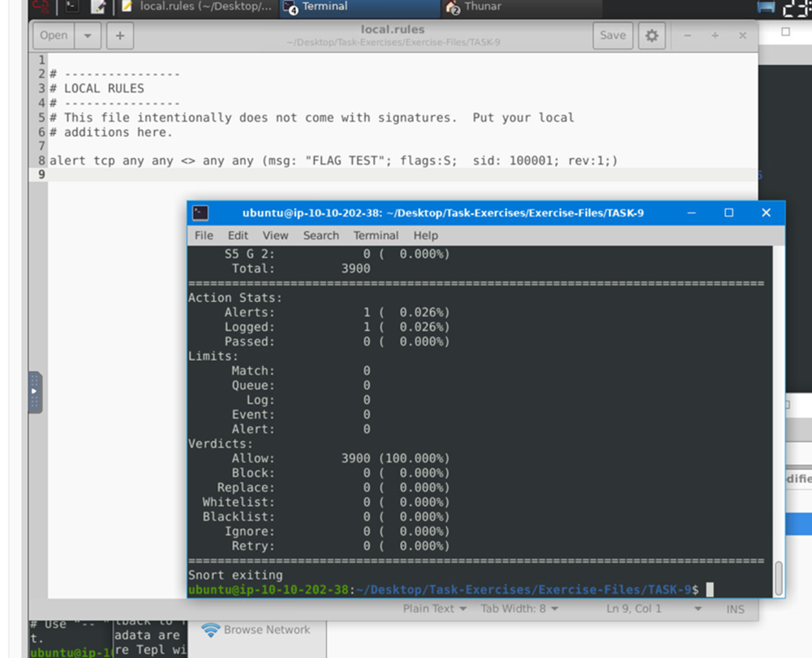Maximize the terminal window
This screenshot has height=658, width=812.
coord(728,213)
